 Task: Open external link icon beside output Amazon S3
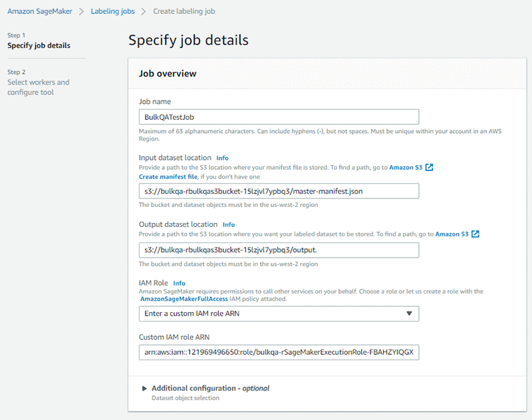pyautogui.click(x=475, y=234)
